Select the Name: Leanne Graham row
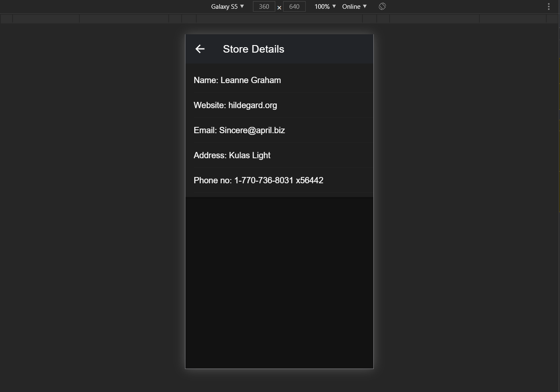This screenshot has height=392, width=560. [237, 80]
